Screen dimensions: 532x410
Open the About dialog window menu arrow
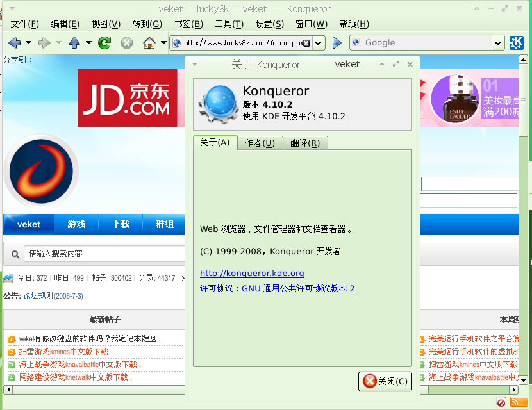pyautogui.click(x=195, y=64)
